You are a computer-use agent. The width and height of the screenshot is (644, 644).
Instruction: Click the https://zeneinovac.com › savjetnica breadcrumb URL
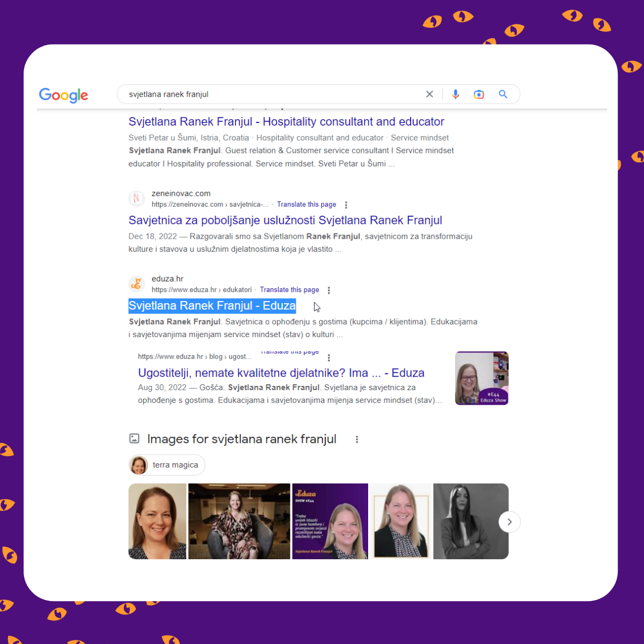click(210, 204)
